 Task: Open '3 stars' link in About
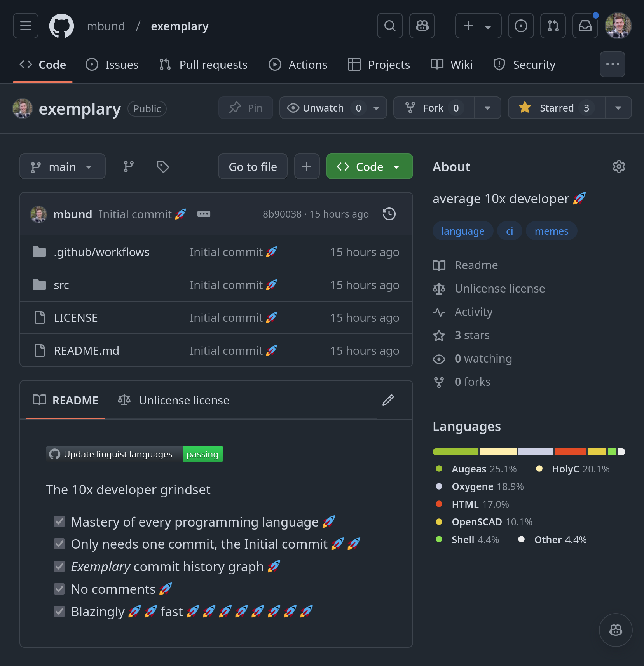tap(461, 335)
